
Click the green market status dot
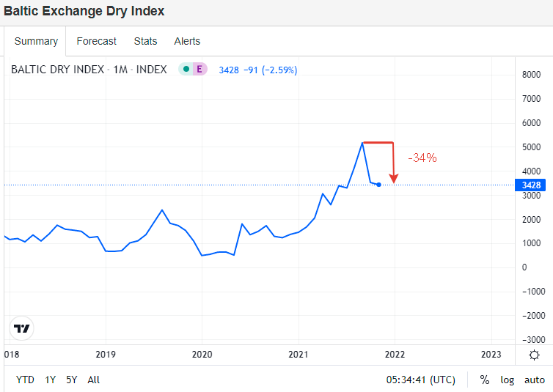pyautogui.click(x=186, y=69)
